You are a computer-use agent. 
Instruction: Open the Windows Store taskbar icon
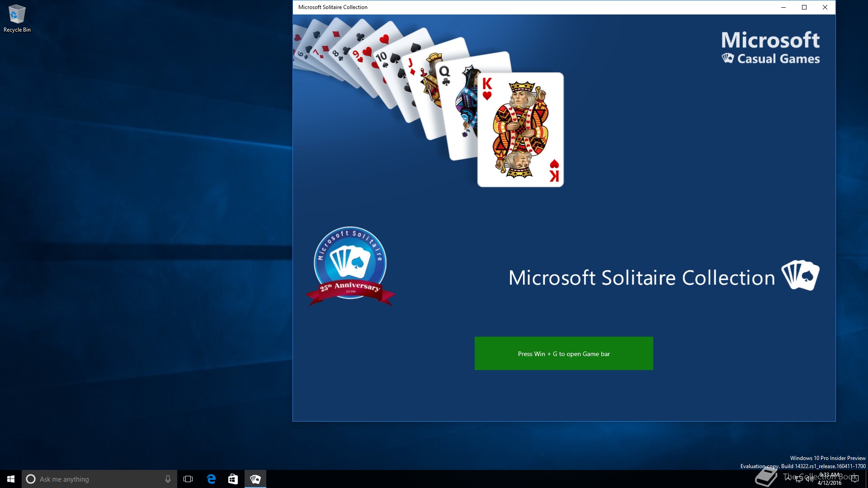click(x=233, y=479)
